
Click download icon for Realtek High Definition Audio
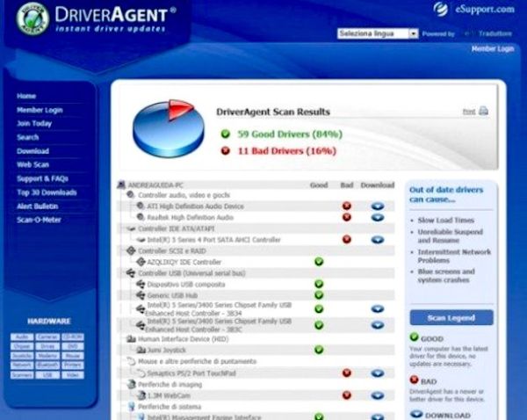coord(377,217)
